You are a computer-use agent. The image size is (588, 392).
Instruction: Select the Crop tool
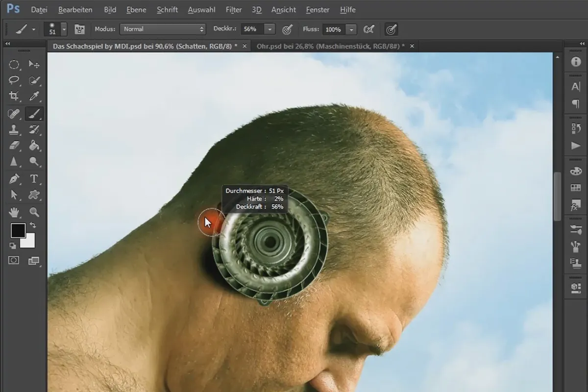14,96
